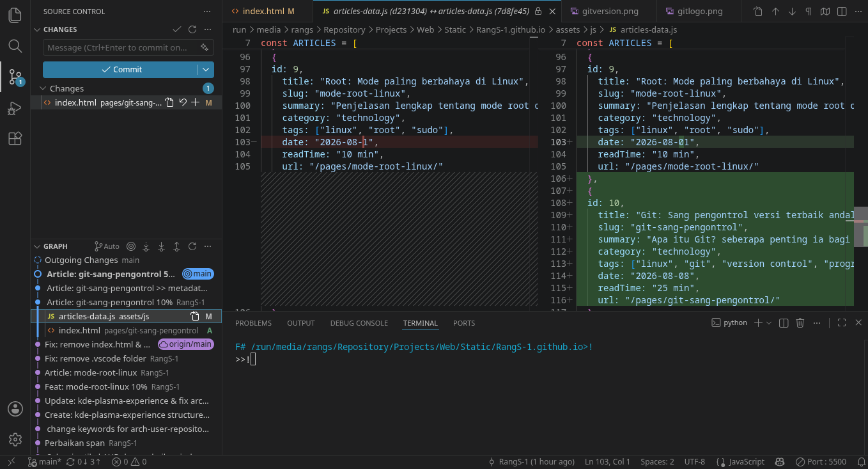Push commits in Graph toolbar
The width and height of the screenshot is (868, 469).
[176, 246]
